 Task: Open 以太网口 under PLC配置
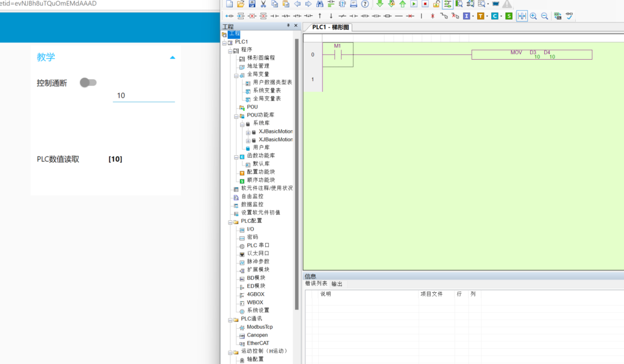[258, 253]
